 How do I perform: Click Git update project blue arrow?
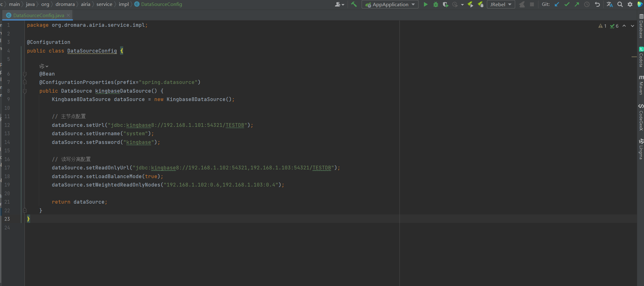557,4
